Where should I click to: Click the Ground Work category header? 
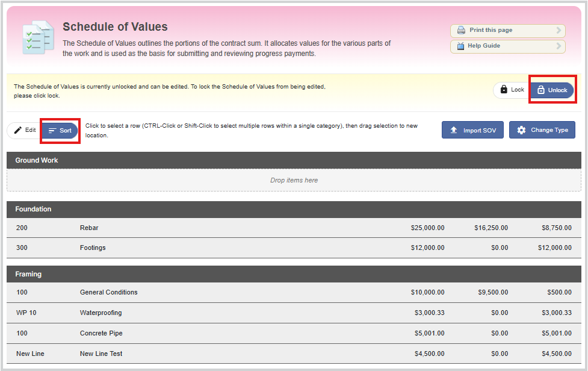[x=294, y=160]
